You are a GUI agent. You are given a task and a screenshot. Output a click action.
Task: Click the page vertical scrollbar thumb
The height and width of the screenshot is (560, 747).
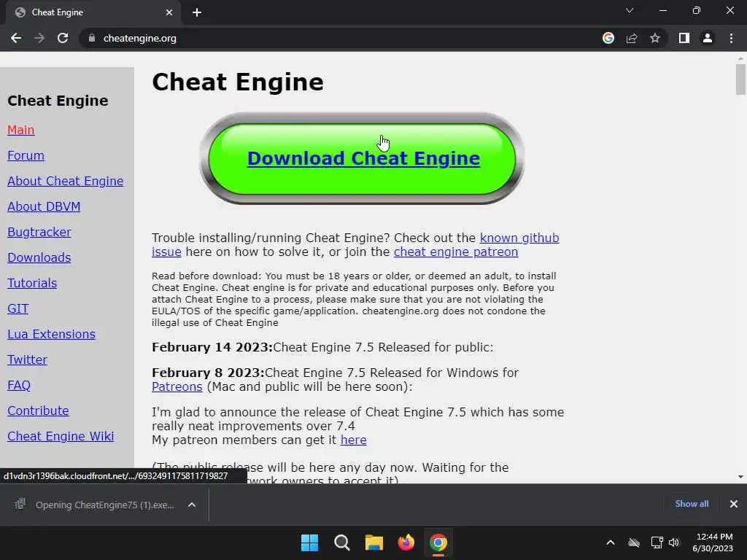pos(740,79)
